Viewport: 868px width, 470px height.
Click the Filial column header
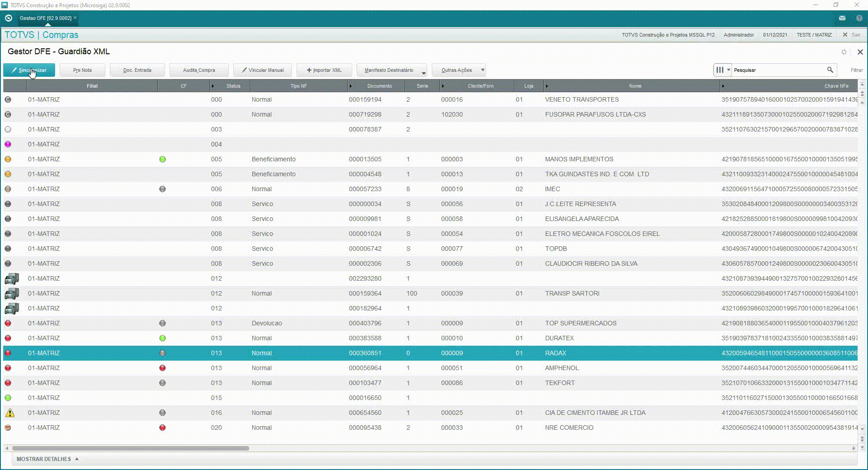point(92,86)
